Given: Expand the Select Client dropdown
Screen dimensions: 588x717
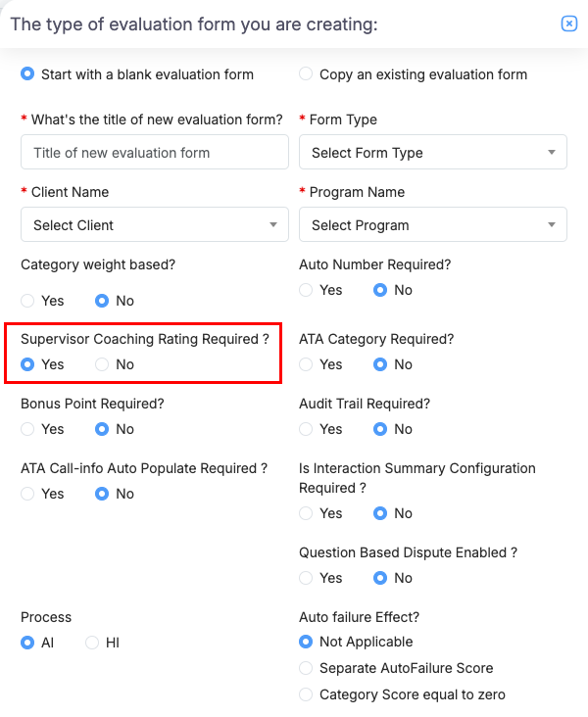Looking at the screenshot, I should [x=155, y=225].
